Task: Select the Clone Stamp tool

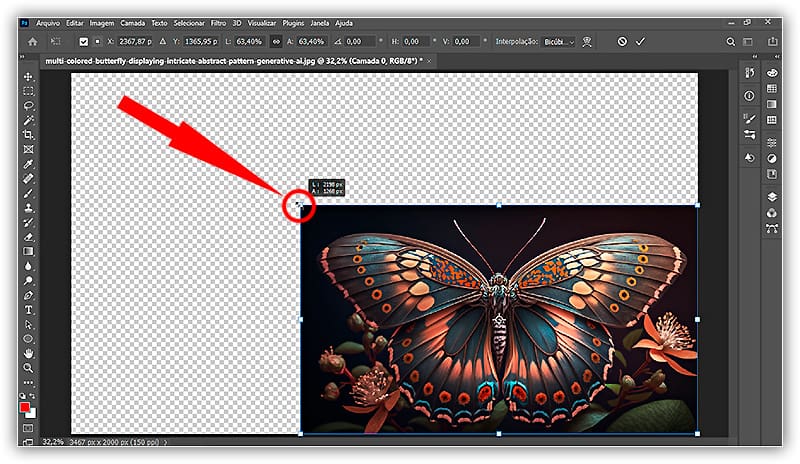Action: tap(29, 208)
